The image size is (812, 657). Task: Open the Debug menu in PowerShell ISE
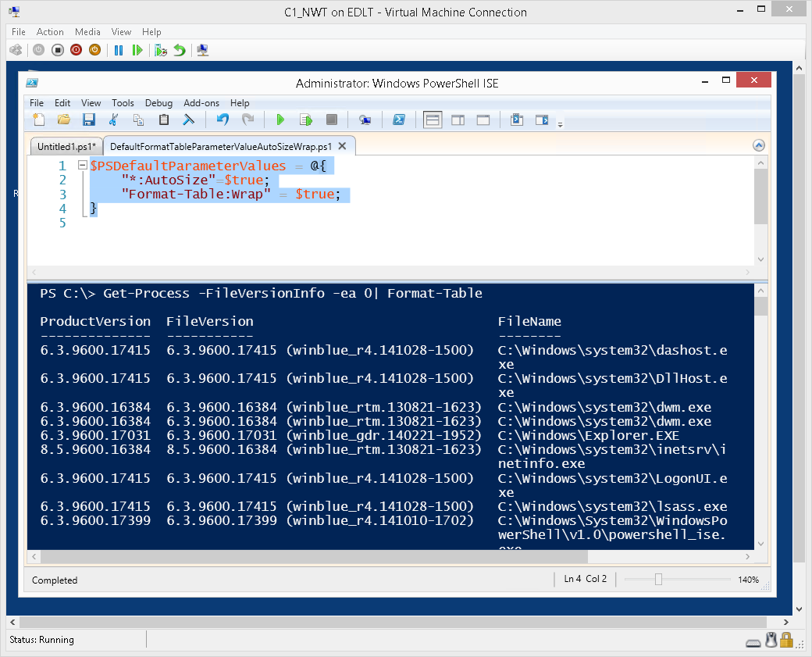(x=158, y=102)
